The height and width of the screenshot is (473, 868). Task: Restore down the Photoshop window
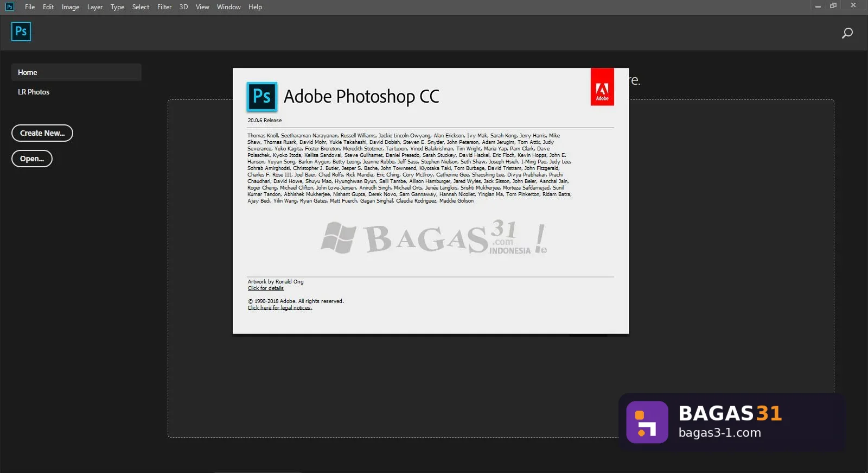pos(833,6)
